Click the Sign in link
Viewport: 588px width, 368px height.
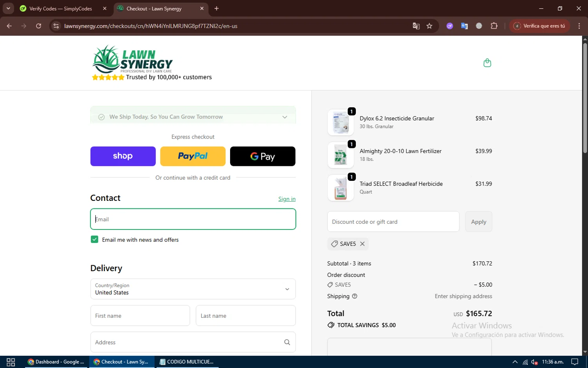287,199
